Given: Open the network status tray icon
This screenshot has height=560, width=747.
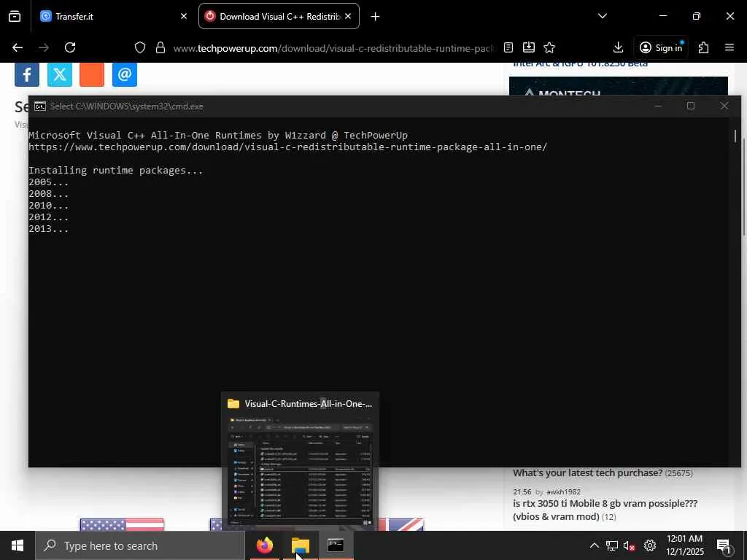Looking at the screenshot, I should (x=612, y=545).
